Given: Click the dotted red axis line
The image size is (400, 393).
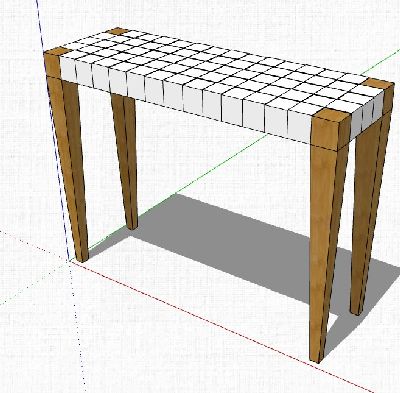Looking at the screenshot, I should 35,246.
